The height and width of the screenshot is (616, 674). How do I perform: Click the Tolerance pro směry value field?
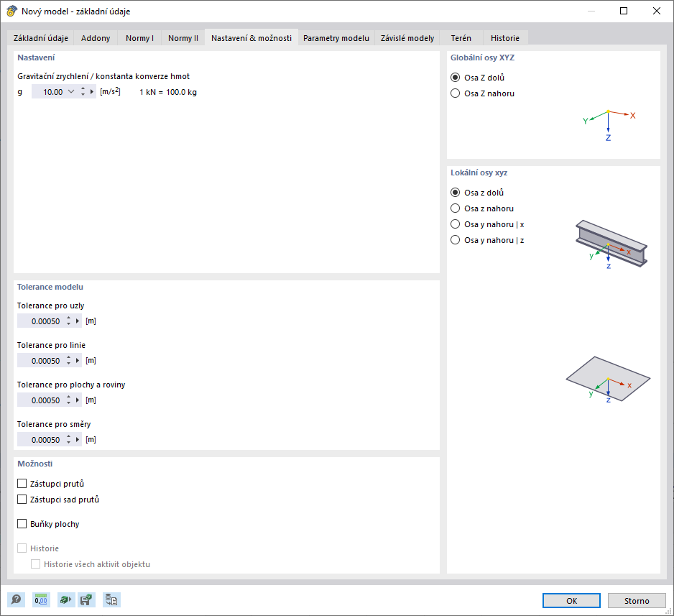41,440
